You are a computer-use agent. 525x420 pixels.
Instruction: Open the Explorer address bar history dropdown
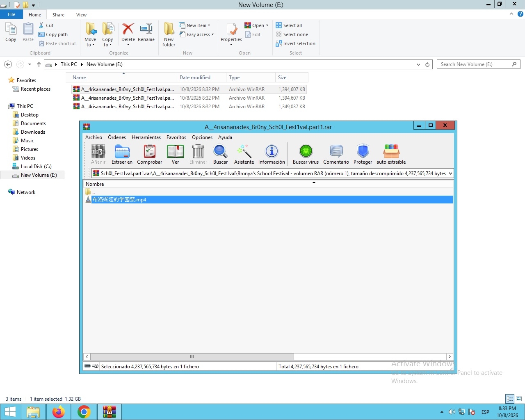pyautogui.click(x=418, y=64)
